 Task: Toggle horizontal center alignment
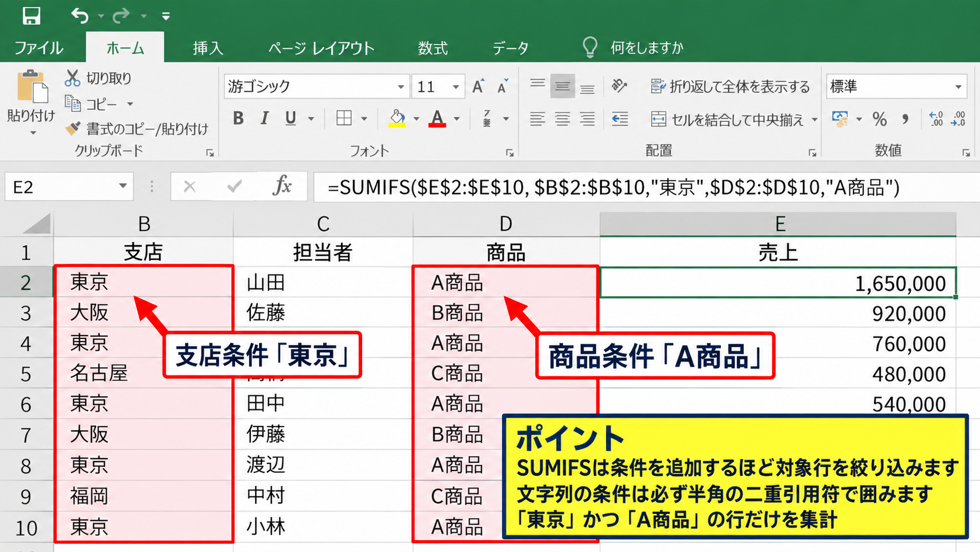click(x=562, y=119)
